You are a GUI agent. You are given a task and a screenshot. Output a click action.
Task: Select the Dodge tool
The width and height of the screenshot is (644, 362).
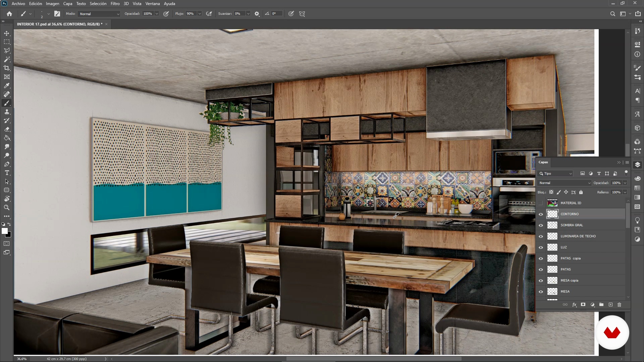click(x=7, y=155)
